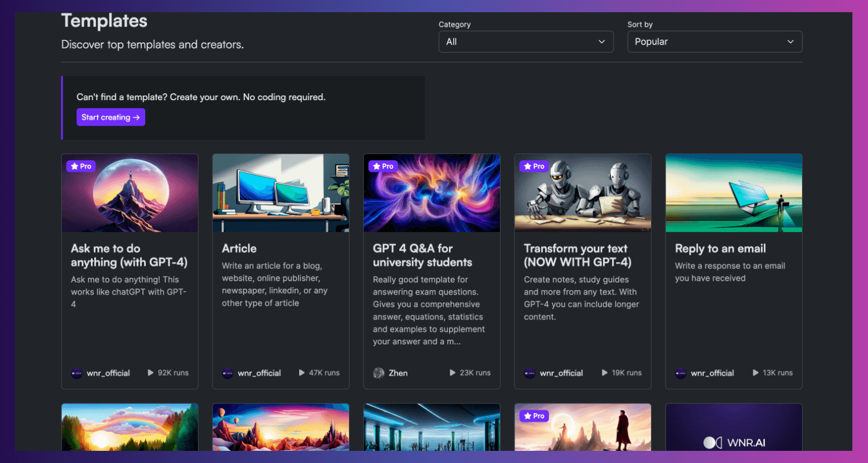Click the Pro badge on GPT 4 Q&A card

point(383,166)
